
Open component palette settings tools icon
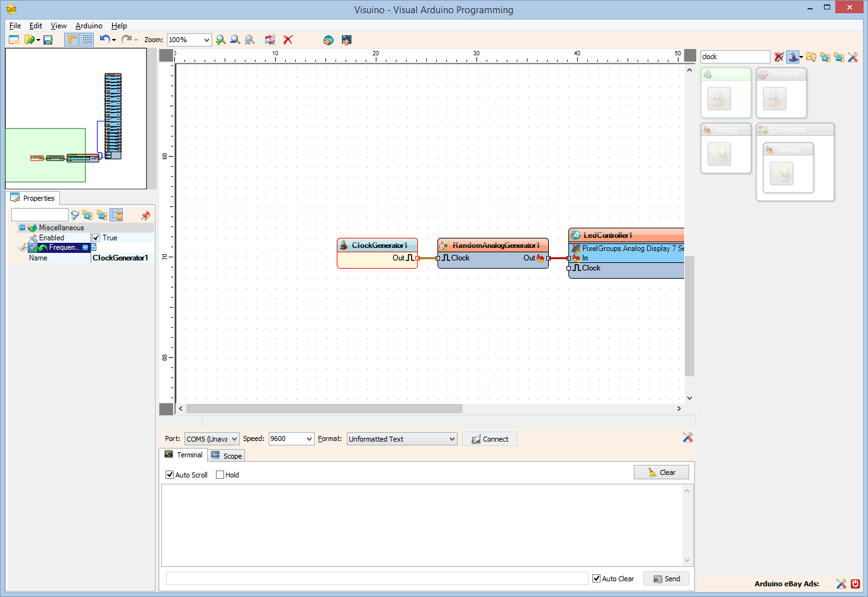pyautogui.click(x=853, y=57)
